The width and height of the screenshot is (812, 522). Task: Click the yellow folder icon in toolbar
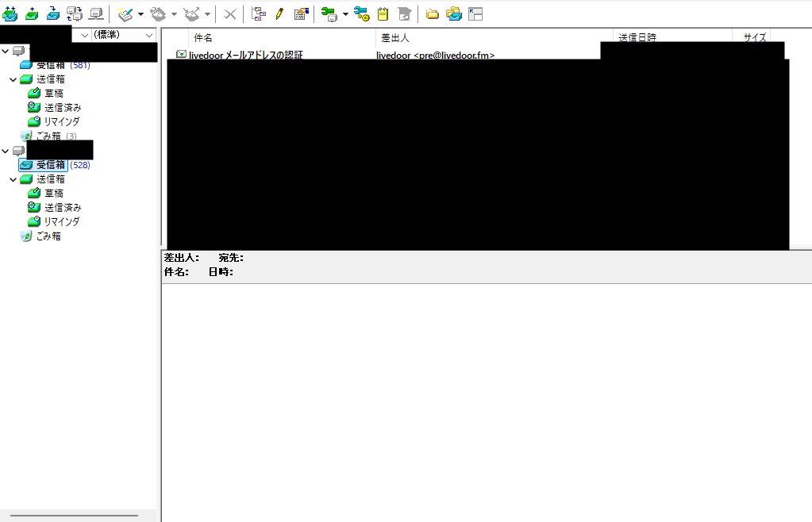(432, 14)
